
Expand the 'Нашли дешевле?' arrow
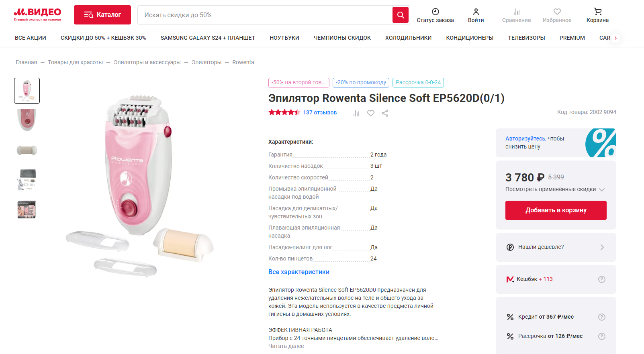click(x=602, y=247)
